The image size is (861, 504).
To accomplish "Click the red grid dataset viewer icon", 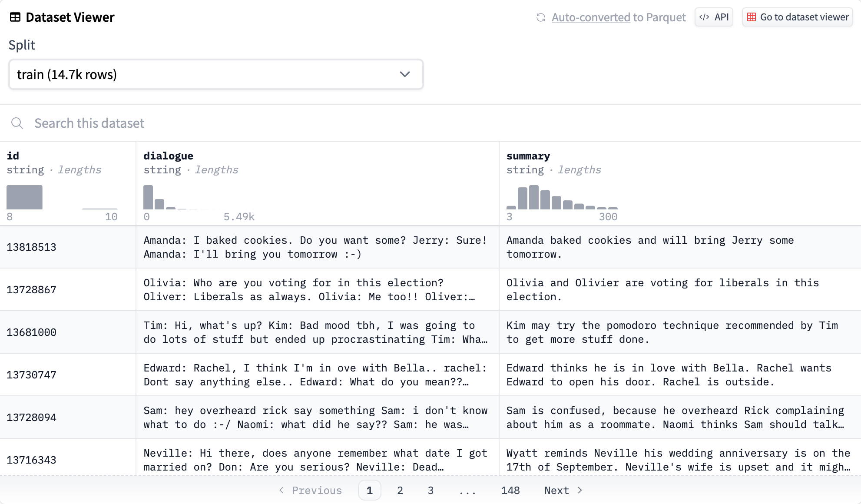I will click(752, 17).
